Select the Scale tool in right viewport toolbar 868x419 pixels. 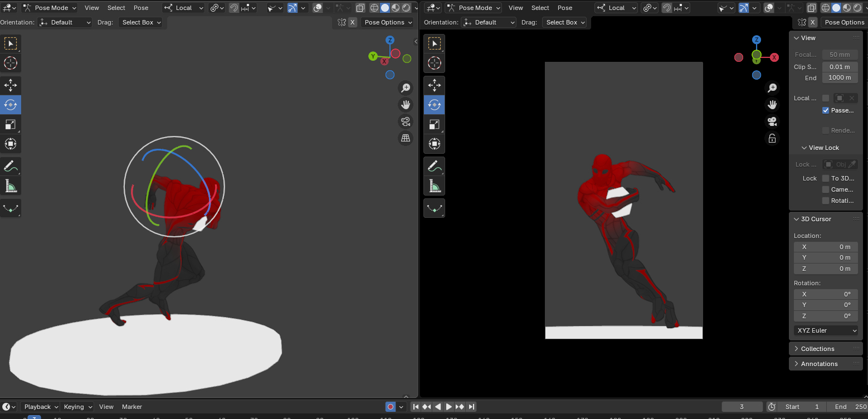(435, 124)
